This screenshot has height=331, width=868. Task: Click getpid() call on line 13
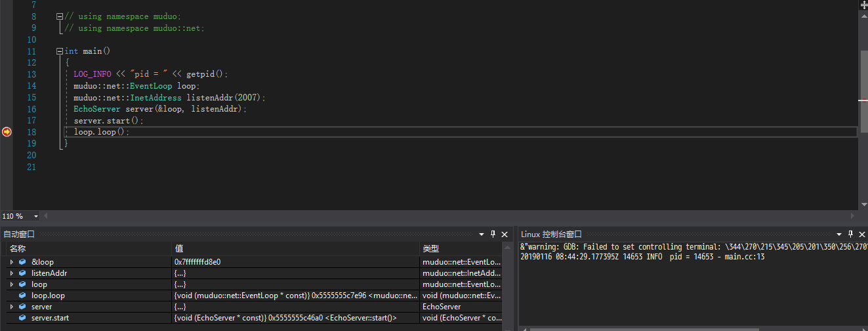(x=205, y=74)
